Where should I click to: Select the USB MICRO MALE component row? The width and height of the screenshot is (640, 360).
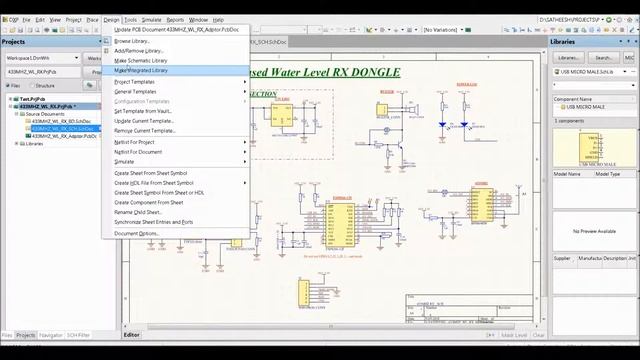click(594, 107)
